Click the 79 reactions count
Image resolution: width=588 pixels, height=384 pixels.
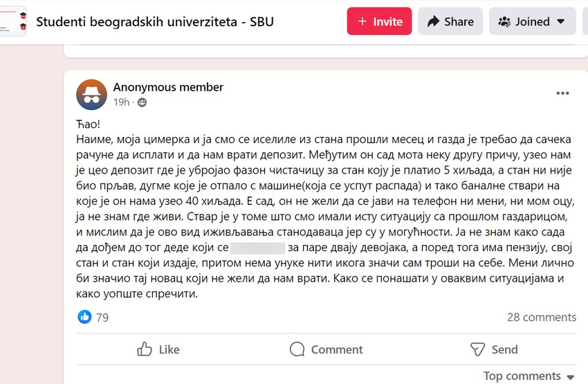tap(102, 318)
